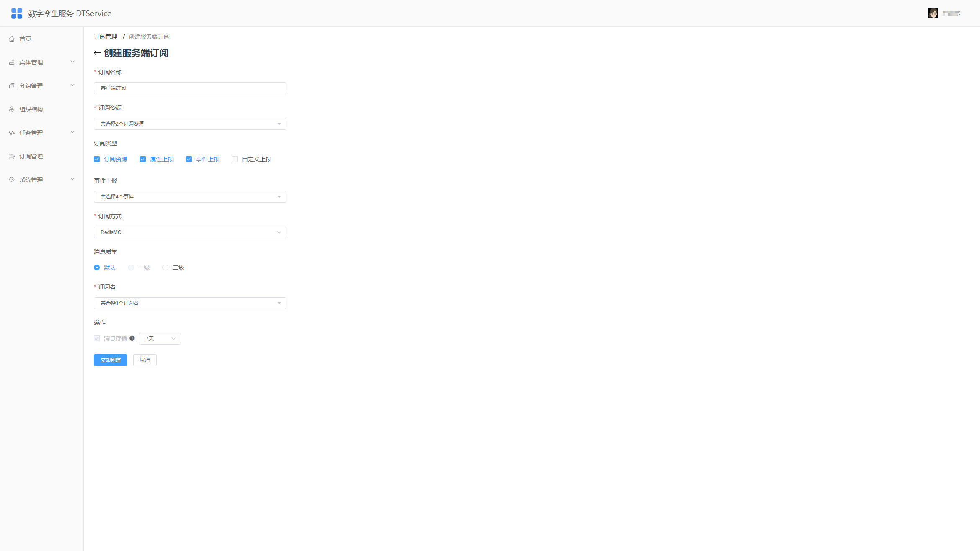Open 订阅管理 menu item
The width and height of the screenshot is (980, 551).
coord(42,156)
